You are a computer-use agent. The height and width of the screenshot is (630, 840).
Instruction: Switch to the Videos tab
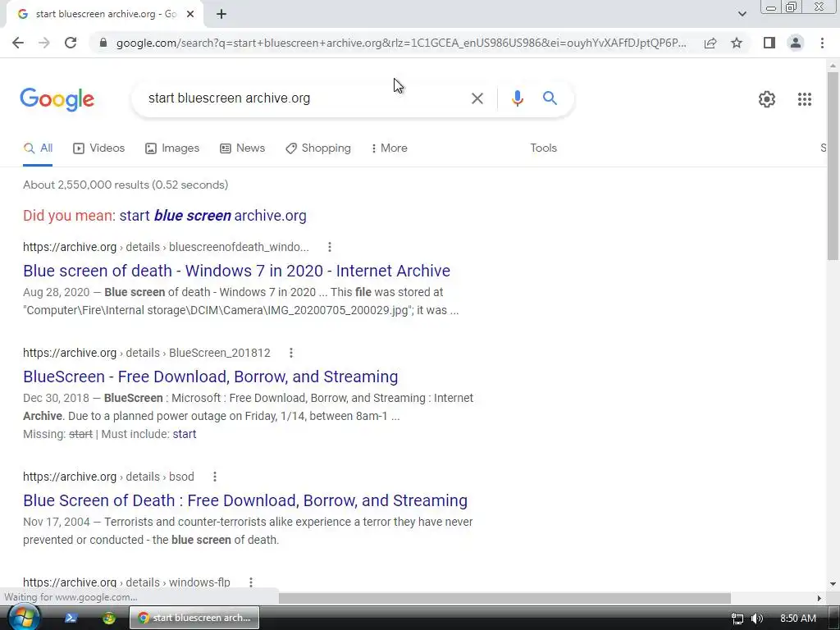[x=99, y=148]
